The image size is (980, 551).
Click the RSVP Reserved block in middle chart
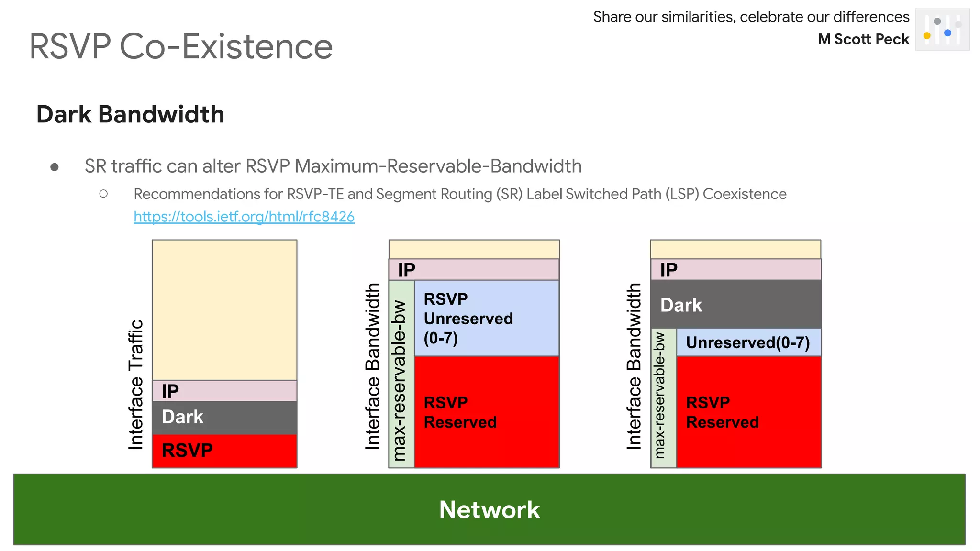pyautogui.click(x=486, y=412)
